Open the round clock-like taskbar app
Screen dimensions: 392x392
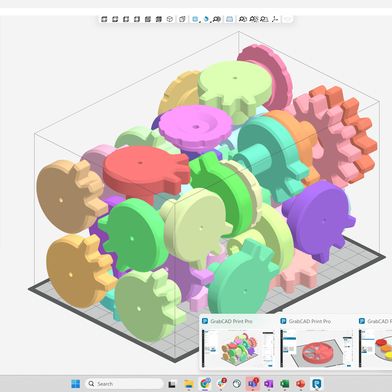click(237, 384)
